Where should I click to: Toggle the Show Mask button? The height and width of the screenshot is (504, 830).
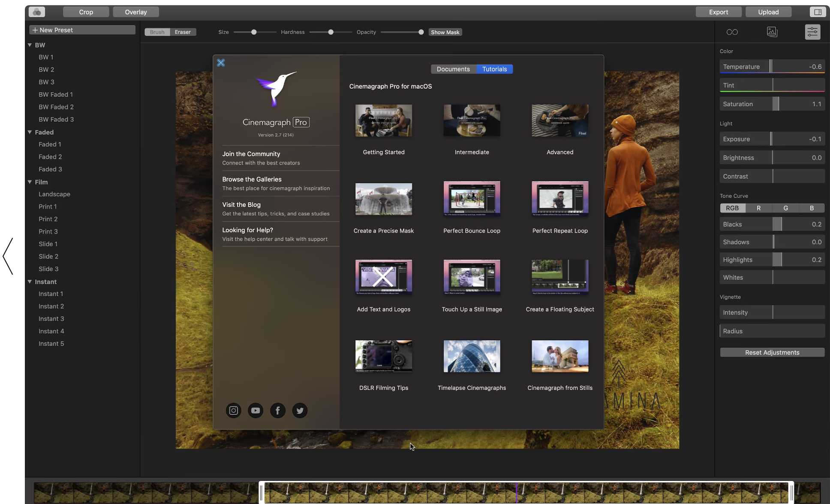(x=445, y=32)
